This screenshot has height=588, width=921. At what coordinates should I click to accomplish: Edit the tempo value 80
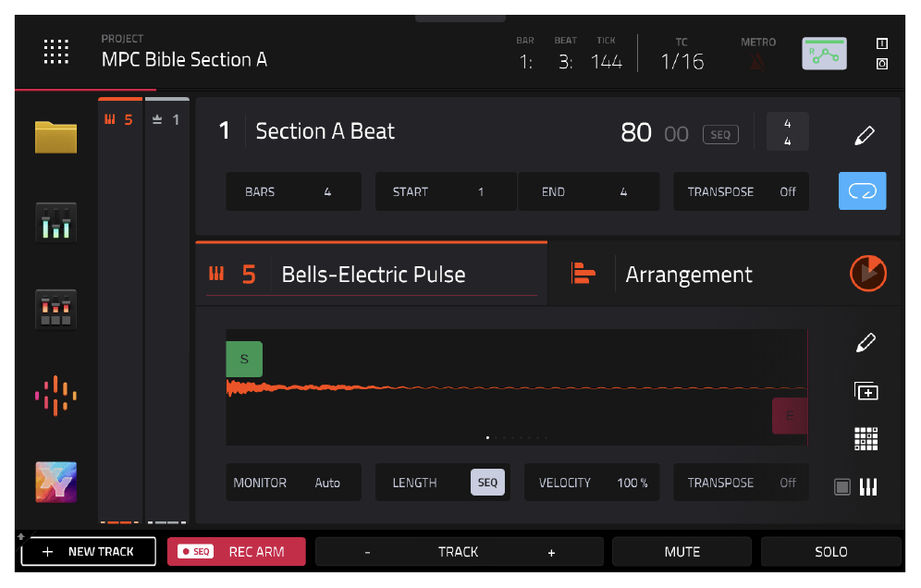click(x=635, y=133)
